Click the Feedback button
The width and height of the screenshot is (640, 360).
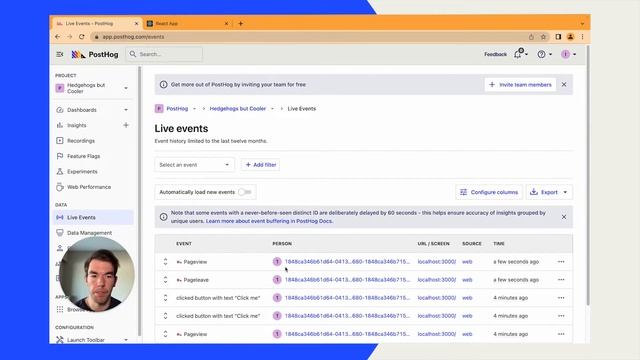click(496, 54)
